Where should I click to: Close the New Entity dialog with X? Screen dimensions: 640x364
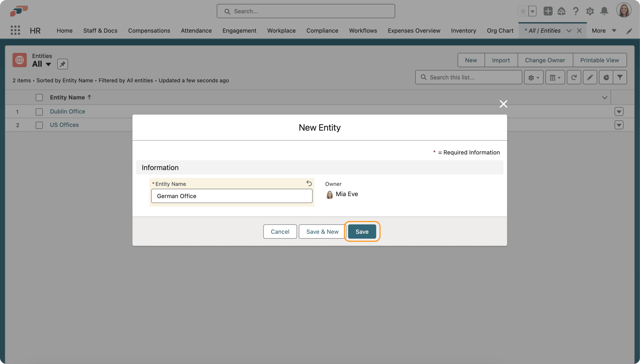tap(503, 104)
